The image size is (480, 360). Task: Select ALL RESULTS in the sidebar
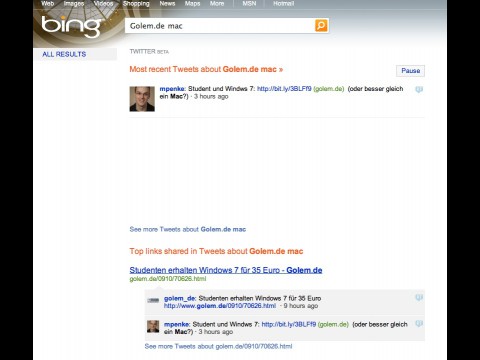(64, 54)
